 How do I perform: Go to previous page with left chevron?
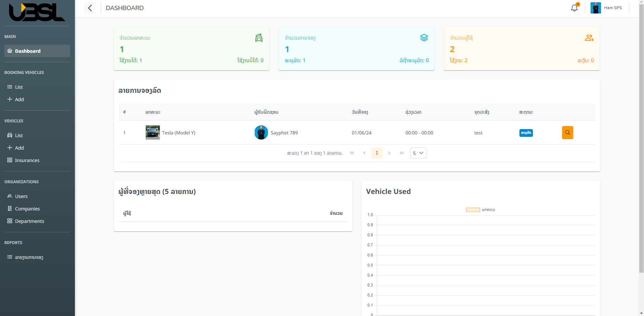364,153
